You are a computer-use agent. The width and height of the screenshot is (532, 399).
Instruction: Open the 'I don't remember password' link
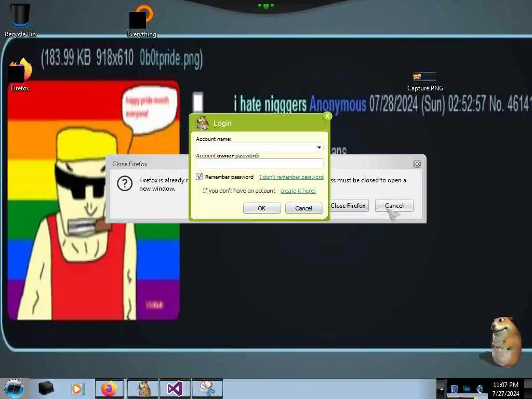pos(291,177)
